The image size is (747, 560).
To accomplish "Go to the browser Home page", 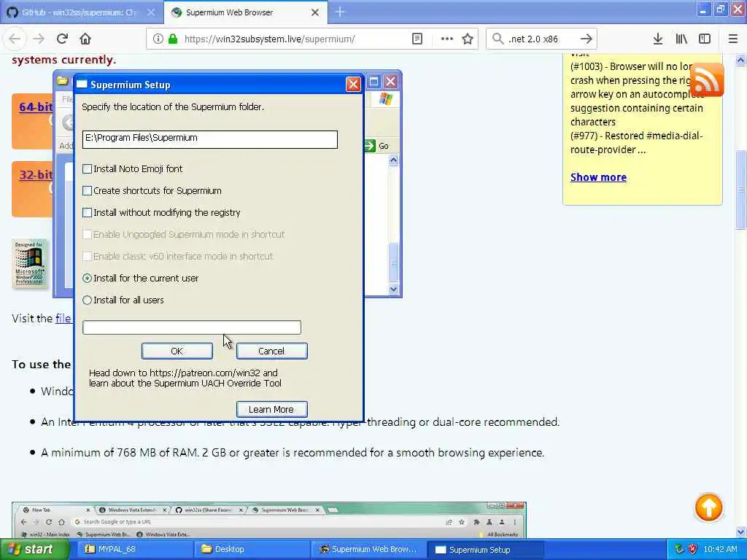I will click(x=85, y=39).
